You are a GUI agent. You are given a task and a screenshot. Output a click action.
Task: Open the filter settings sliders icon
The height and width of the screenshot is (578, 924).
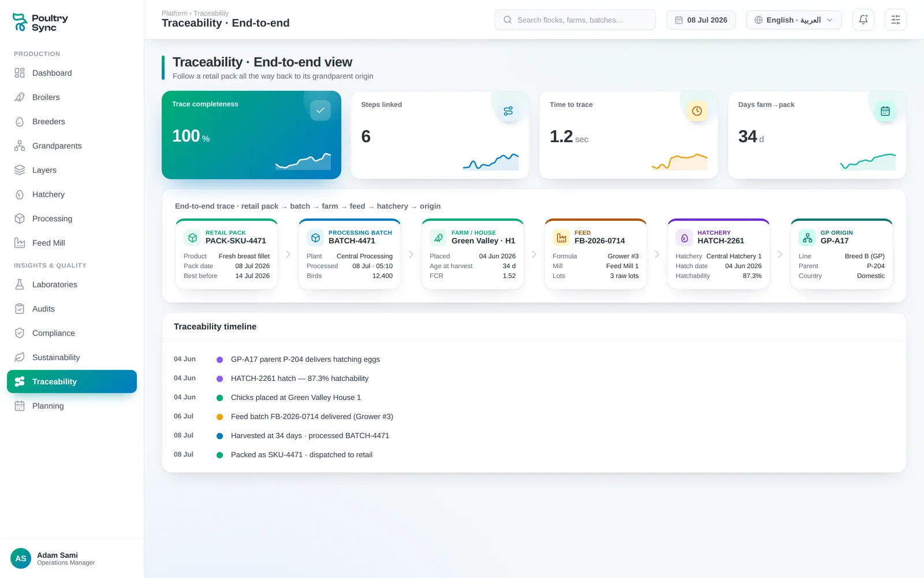tap(896, 20)
